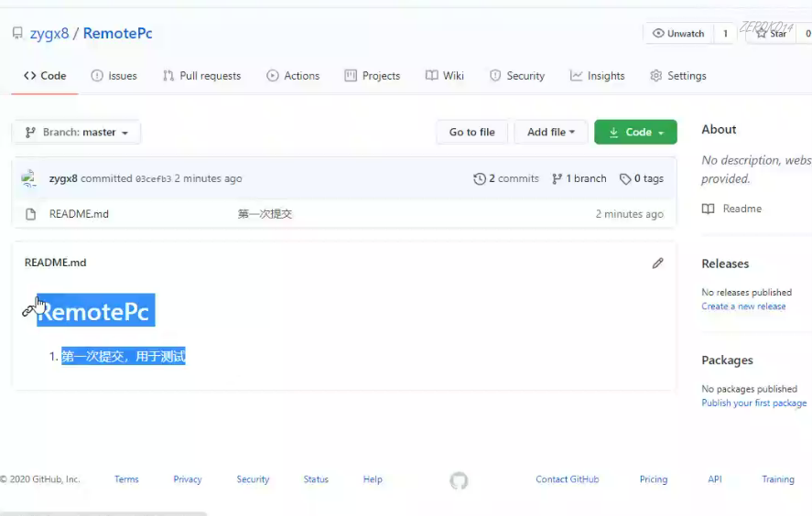Open the Wiki tab
This screenshot has height=516, width=812.
coord(444,76)
